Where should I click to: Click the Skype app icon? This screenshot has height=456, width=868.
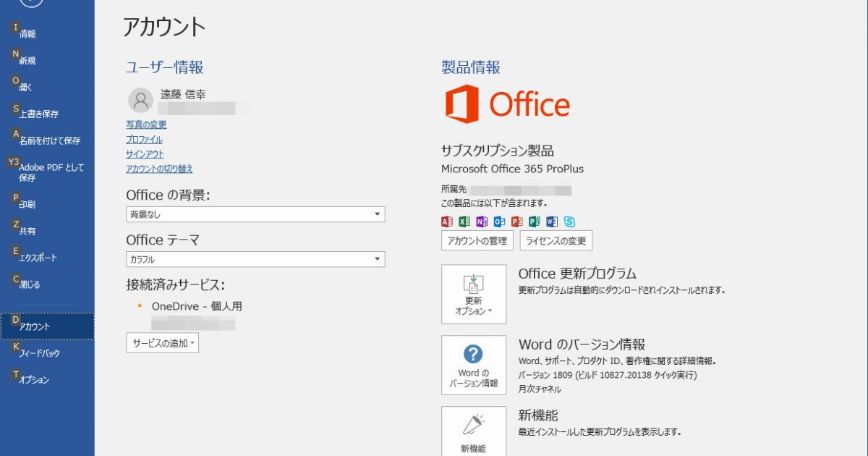(x=569, y=221)
